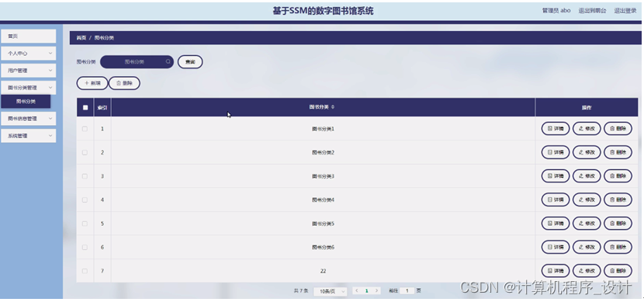The width and height of the screenshot is (644, 302).
Task: Check the checkbox for row 2
Action: point(85,152)
